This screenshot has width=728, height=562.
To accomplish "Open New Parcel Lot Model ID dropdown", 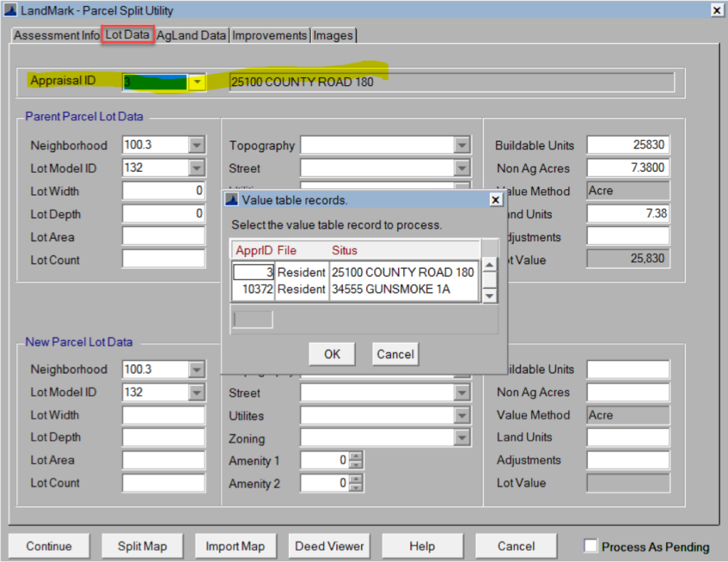I will point(197,392).
